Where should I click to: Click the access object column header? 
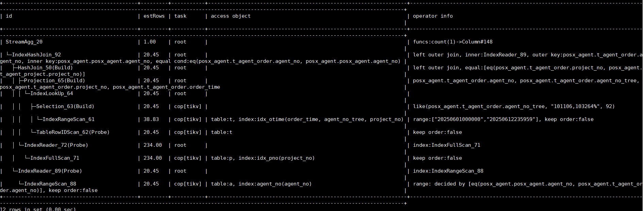(x=231, y=16)
